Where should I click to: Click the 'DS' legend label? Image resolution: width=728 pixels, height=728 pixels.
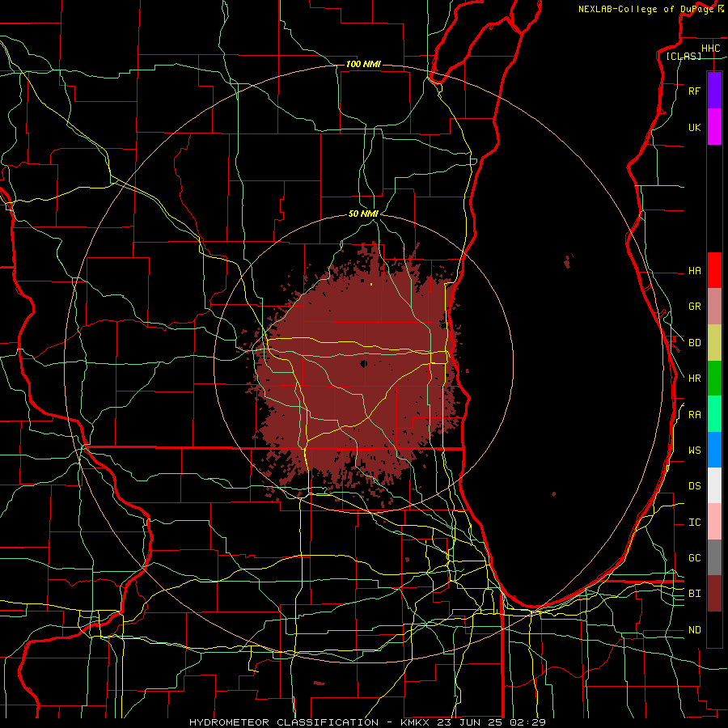coord(694,486)
